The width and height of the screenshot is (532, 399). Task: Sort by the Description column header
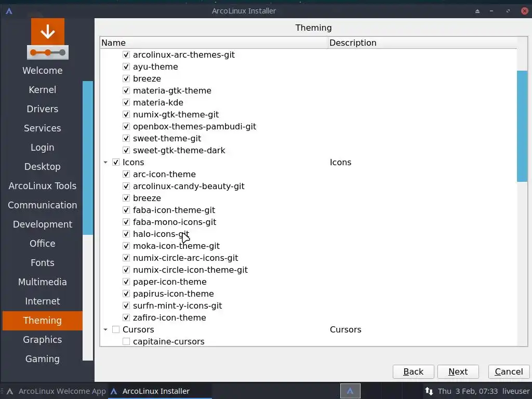(x=422, y=43)
